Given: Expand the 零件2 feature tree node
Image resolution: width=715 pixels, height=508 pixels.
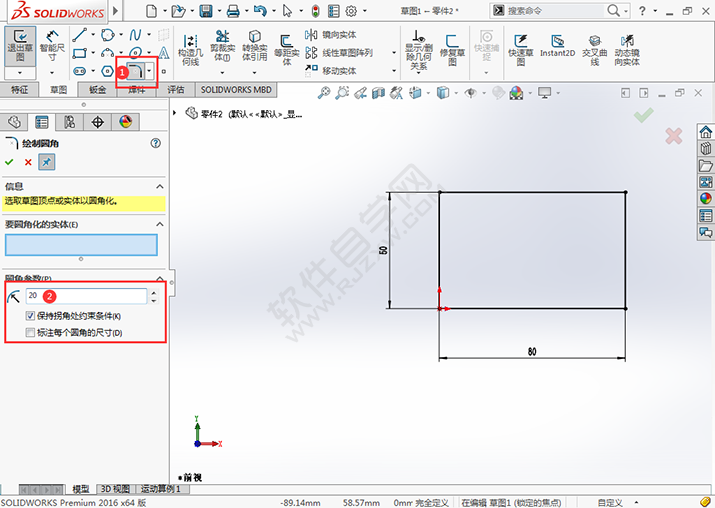Looking at the screenshot, I should (176, 113).
